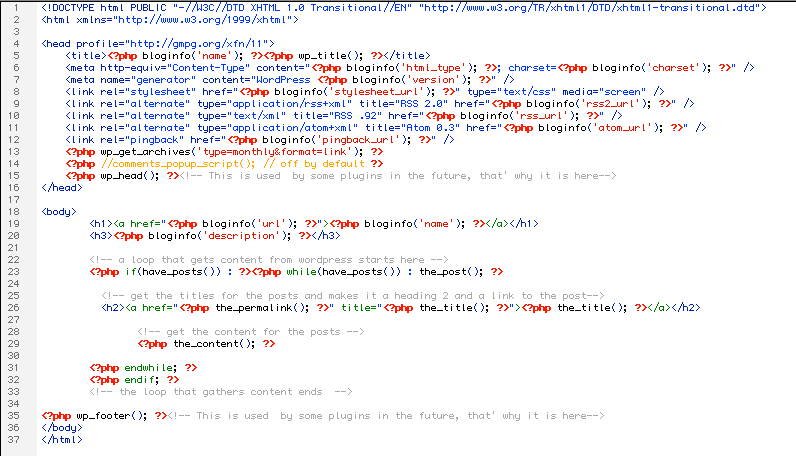Click the opening <h3> tag
The height and width of the screenshot is (456, 796).
100,235
